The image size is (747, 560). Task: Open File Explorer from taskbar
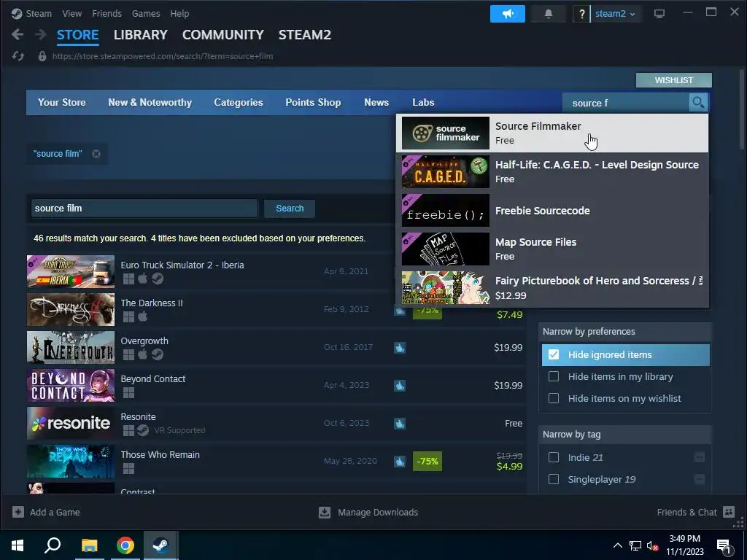coord(89,545)
